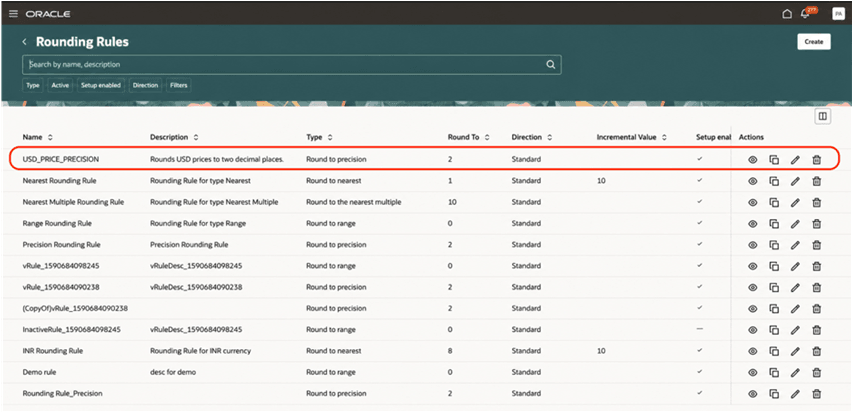Click the ORACLE logo
Viewport: 854px width, 414px height.
48,14
